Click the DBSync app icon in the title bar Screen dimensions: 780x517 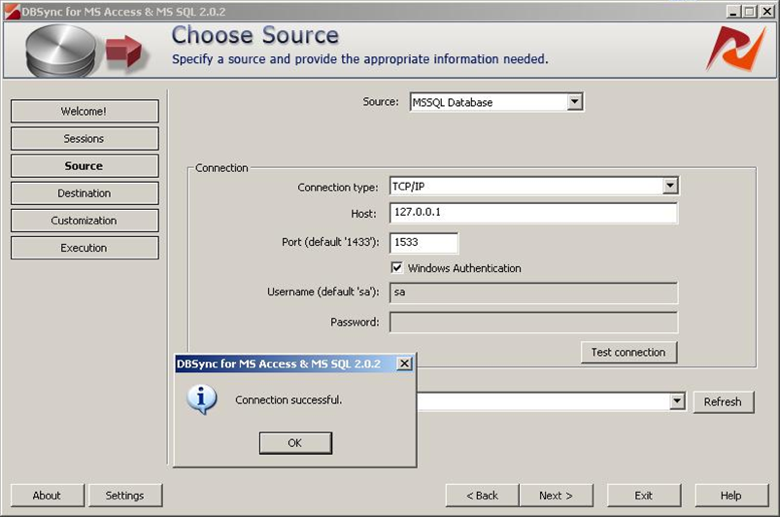click(12, 11)
